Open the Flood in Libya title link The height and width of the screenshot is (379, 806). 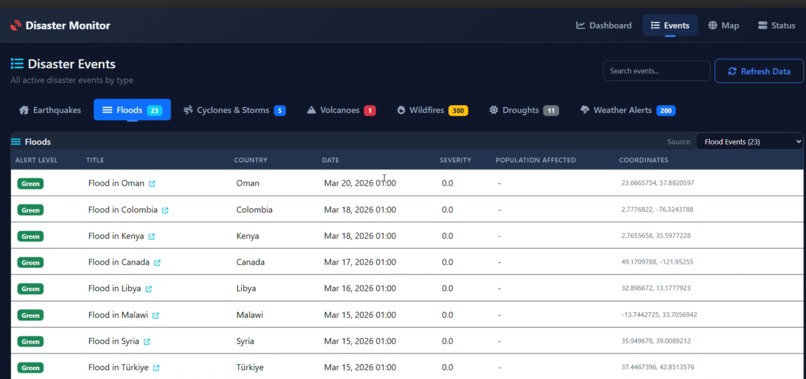click(114, 288)
